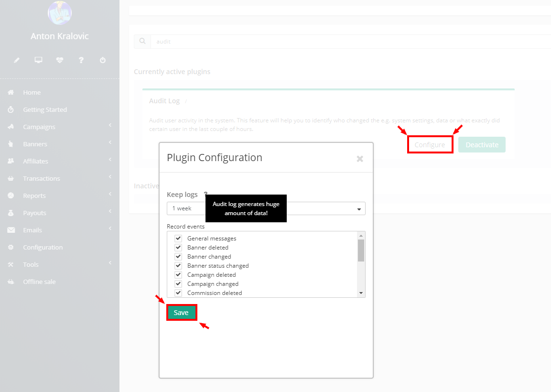Click the help icon beside Keep logs
551x392 pixels.
click(x=206, y=195)
